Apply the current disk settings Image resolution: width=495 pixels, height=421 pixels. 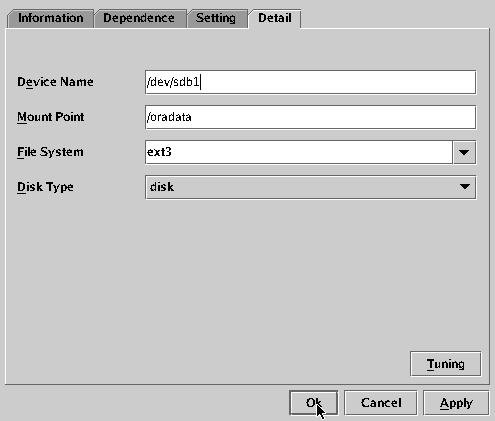[456, 403]
